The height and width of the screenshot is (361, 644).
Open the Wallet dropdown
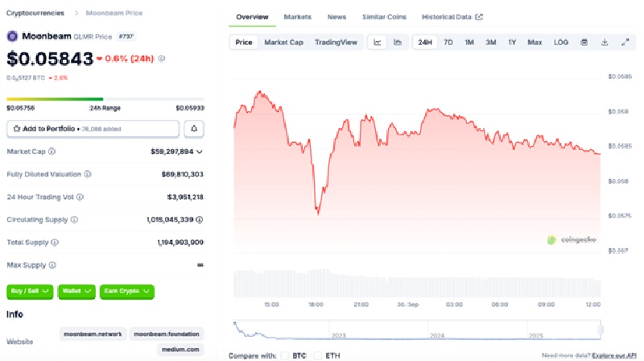coord(76,291)
